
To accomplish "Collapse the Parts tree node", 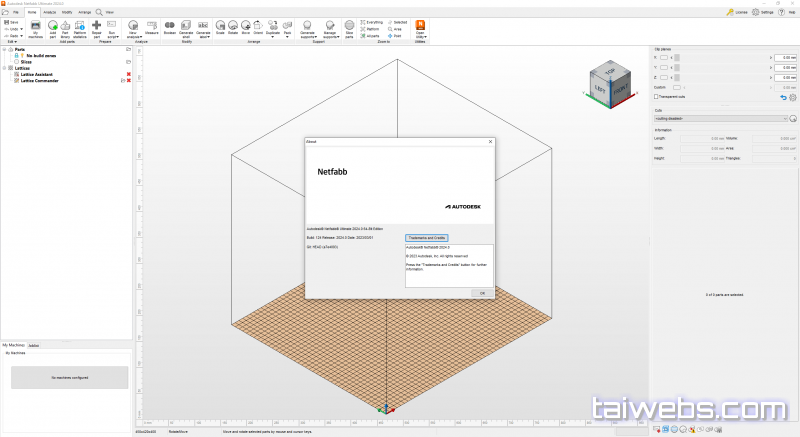I will tap(5, 49).
